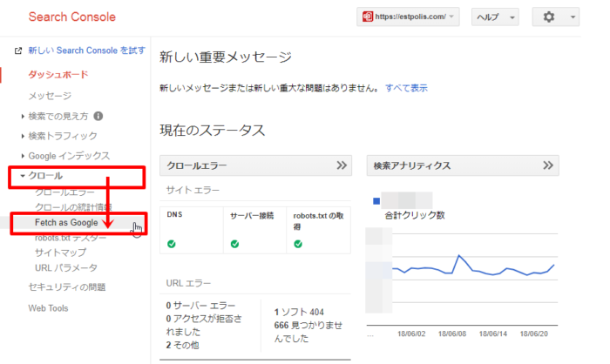This screenshot has width=610, height=364.
Task: Click the external link icon for new Search Console
Action: [x=18, y=51]
